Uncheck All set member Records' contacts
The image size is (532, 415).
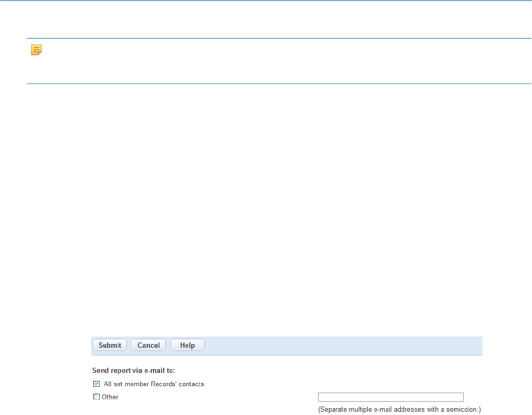[96, 384]
